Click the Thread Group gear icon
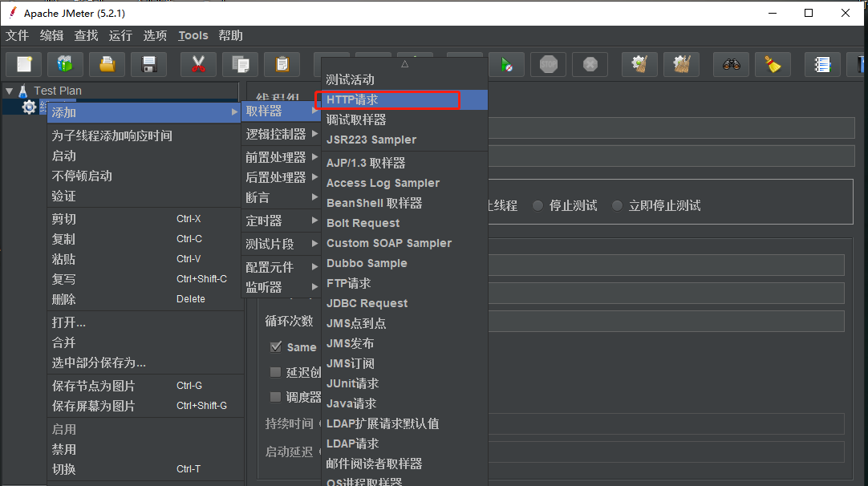868x486 pixels. point(29,107)
